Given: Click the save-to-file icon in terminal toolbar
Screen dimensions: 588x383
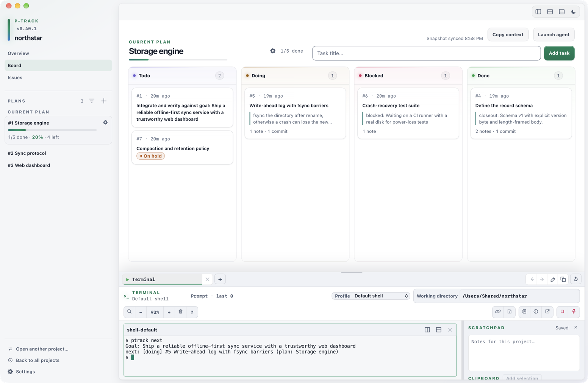Looking at the screenshot, I should 510,312.
